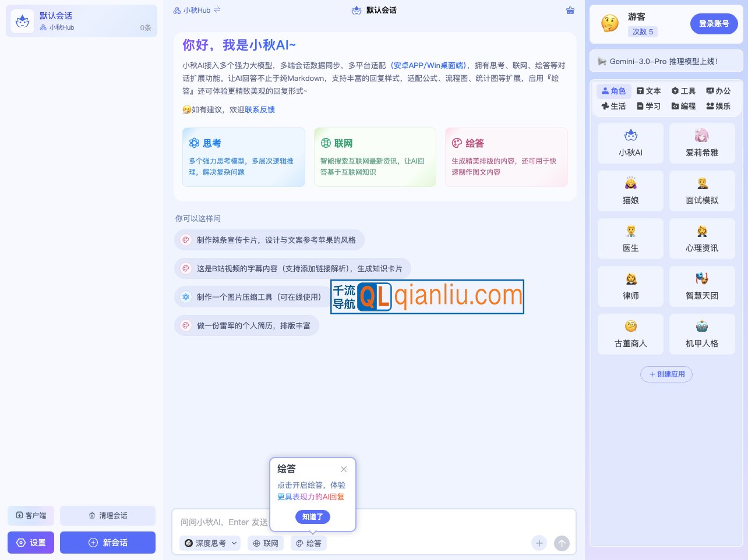This screenshot has width=748, height=560.
Task: Dismiss the 绘答 tip with 知道了
Action: point(313,517)
